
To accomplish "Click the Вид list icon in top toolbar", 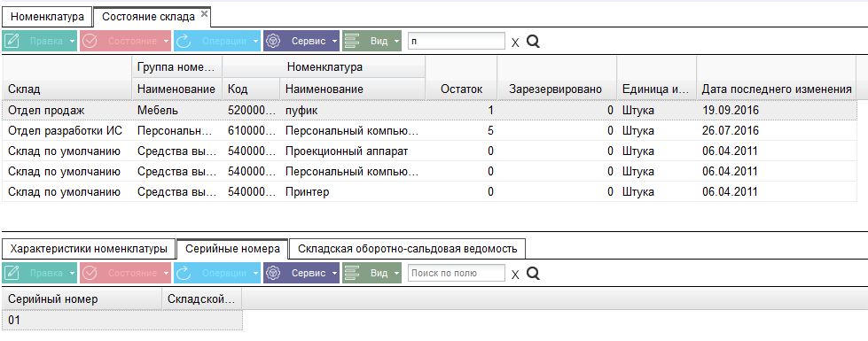I will click(x=353, y=41).
